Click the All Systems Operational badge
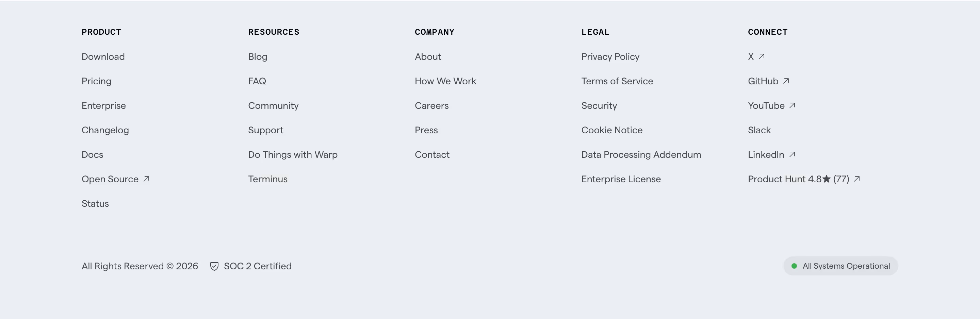Screen dimensions: 980x319 (x=841, y=266)
